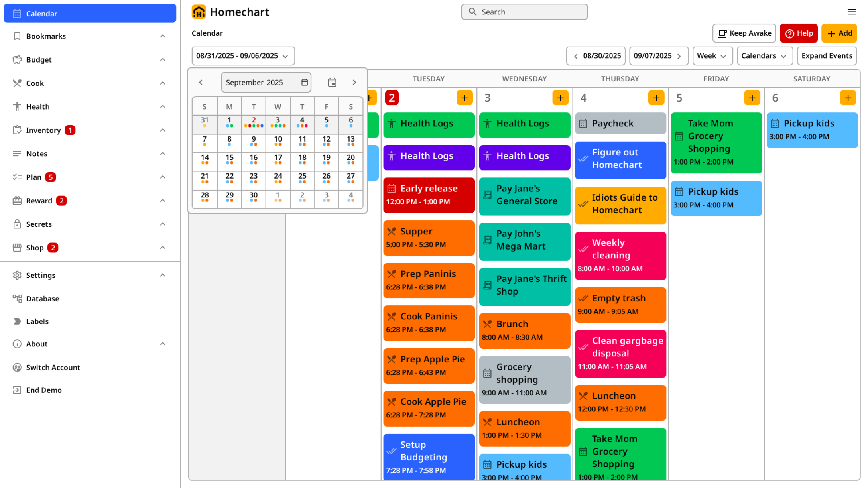
Task: Click the Homechart logo icon
Action: [199, 11]
